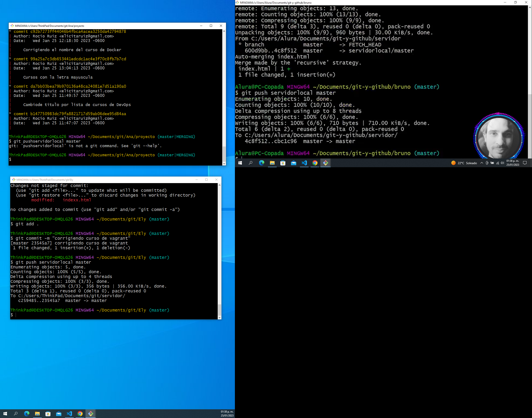Click 'Auto-merging index.html' line in bruno window

click(x=272, y=57)
